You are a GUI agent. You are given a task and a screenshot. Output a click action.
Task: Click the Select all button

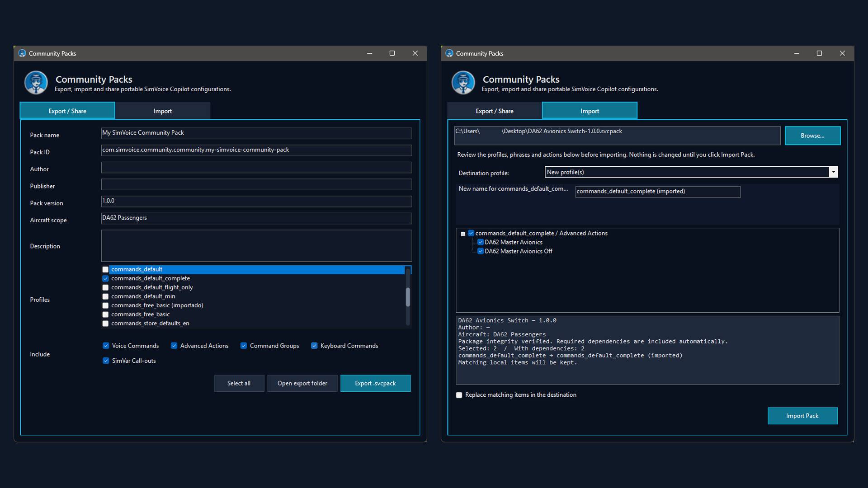coord(239,383)
